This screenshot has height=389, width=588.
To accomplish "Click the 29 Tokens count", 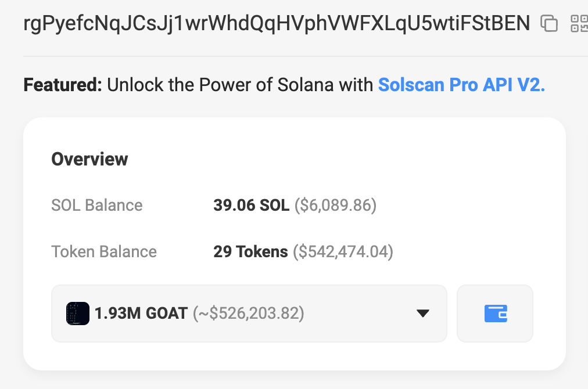I will 250,251.
